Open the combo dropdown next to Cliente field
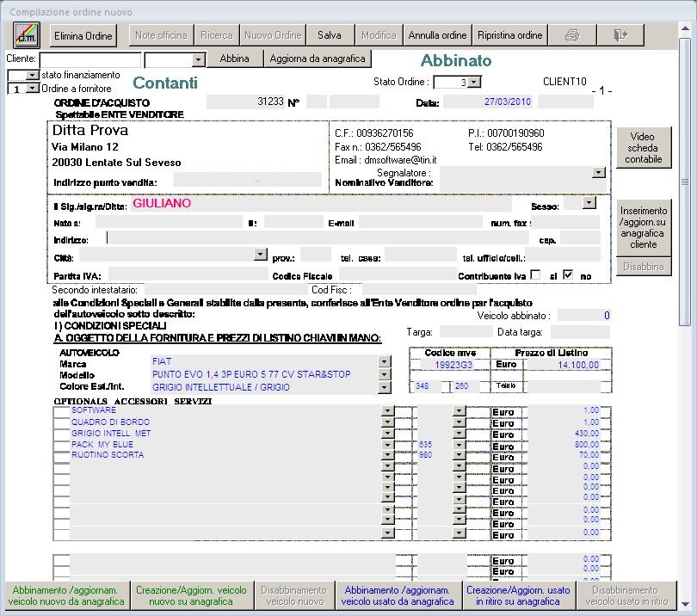Viewport: 697px width, 616px height. [x=198, y=59]
